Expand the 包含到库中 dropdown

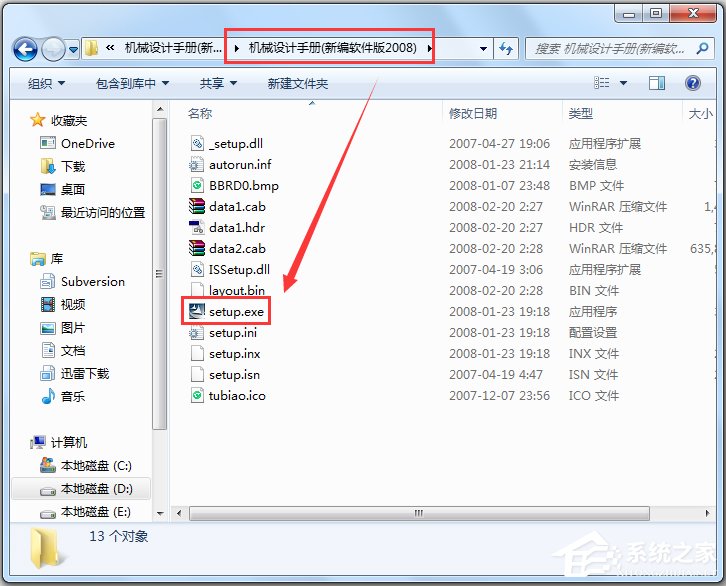[132, 84]
